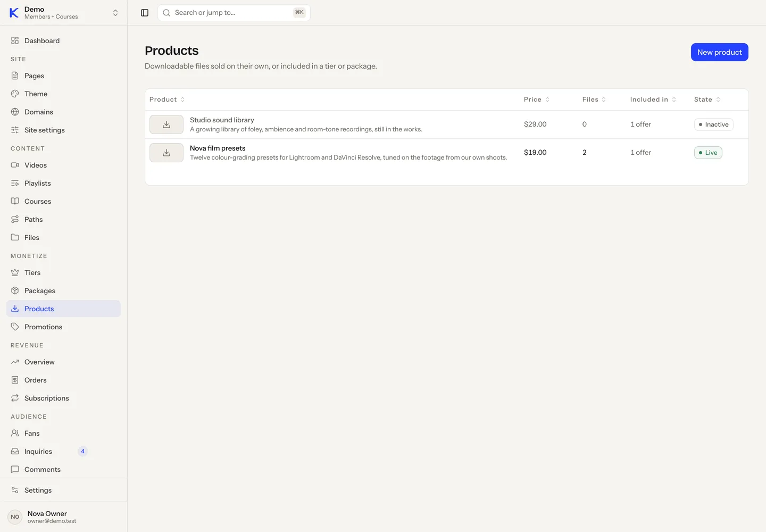This screenshot has width=766, height=532.
Task: Select the highlighted Products sidebar item
Action: [x=64, y=309]
